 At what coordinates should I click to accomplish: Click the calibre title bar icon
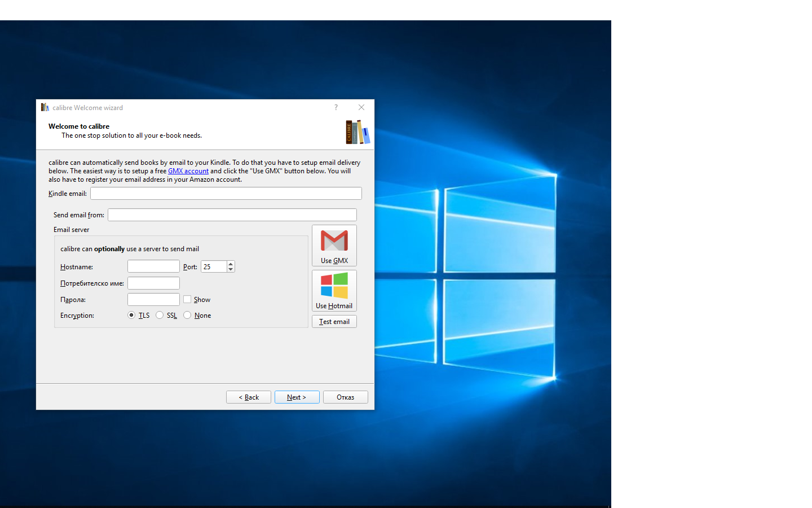(45, 107)
